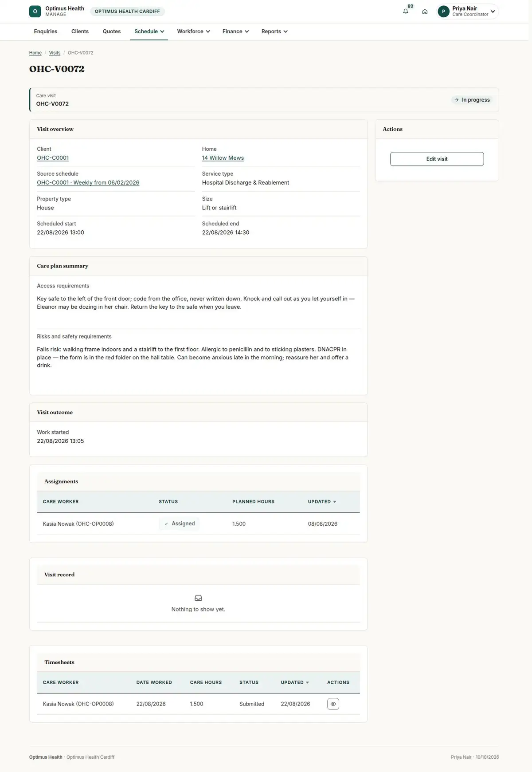This screenshot has width=532, height=772.
Task: Expand the Finance menu
Action: (x=235, y=32)
